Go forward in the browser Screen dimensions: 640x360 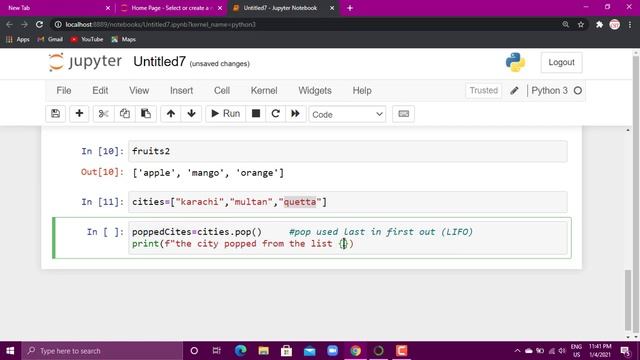(24, 24)
